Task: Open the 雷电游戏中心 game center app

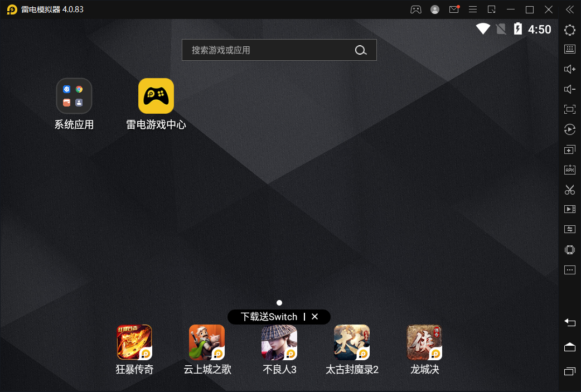Action: (x=156, y=96)
